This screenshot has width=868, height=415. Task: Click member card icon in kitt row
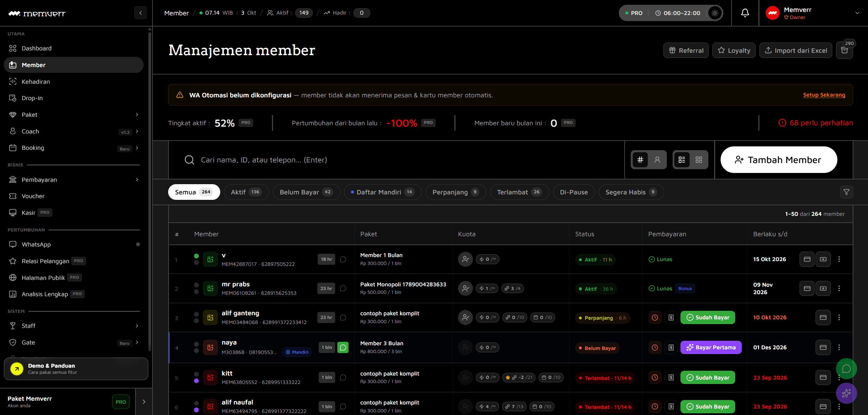click(x=823, y=378)
